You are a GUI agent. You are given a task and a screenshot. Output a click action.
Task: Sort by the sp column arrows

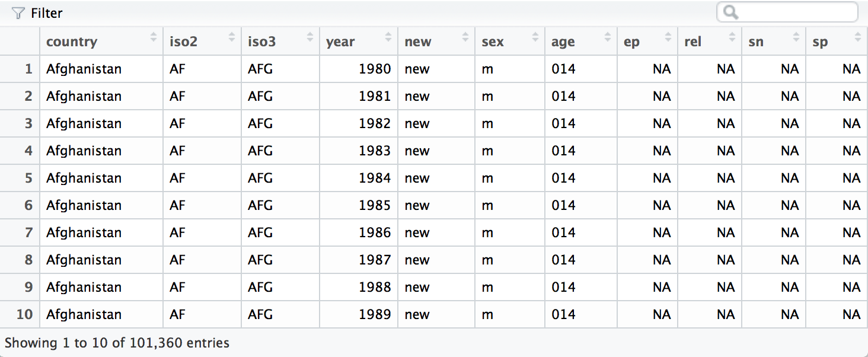pos(858,37)
